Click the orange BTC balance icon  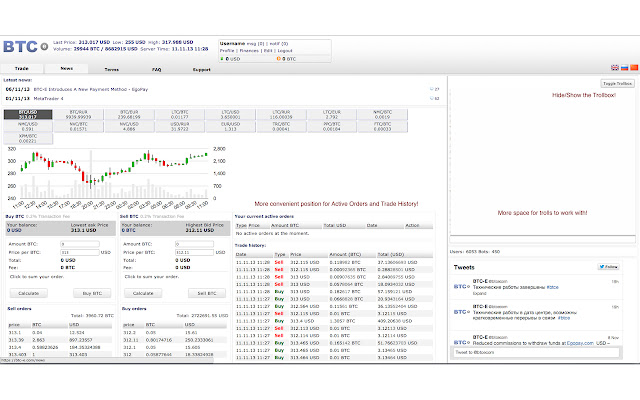[x=278, y=59]
